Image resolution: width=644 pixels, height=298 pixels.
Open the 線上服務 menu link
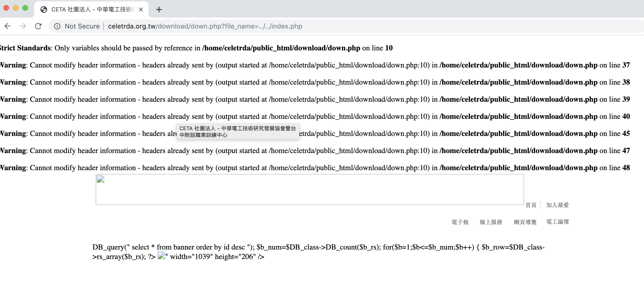pos(491,222)
